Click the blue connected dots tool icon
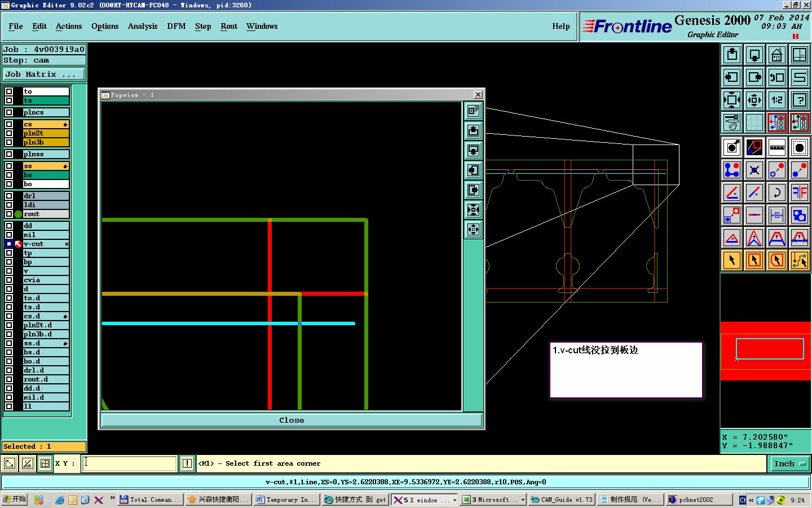Viewport: 812px width, 508px height. tap(732, 170)
